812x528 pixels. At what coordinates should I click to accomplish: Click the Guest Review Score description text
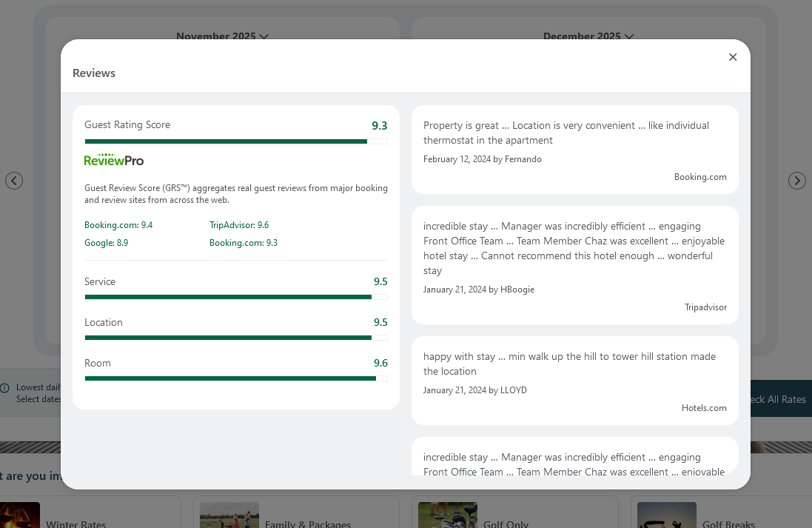pyautogui.click(x=236, y=194)
